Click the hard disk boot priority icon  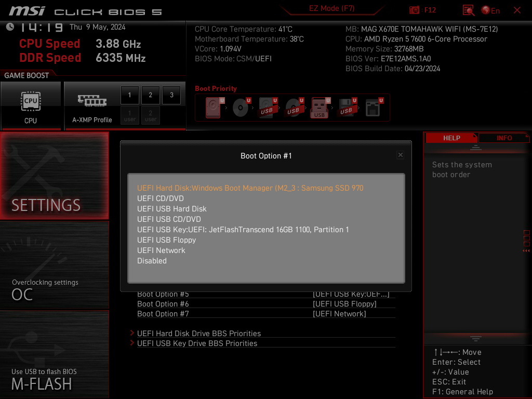(214, 108)
